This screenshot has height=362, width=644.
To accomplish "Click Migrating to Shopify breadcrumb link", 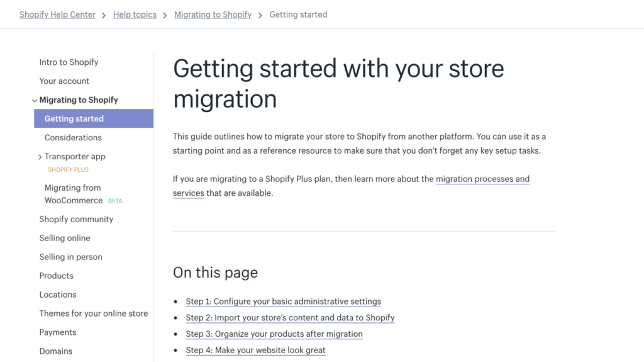I will click(x=213, y=14).
